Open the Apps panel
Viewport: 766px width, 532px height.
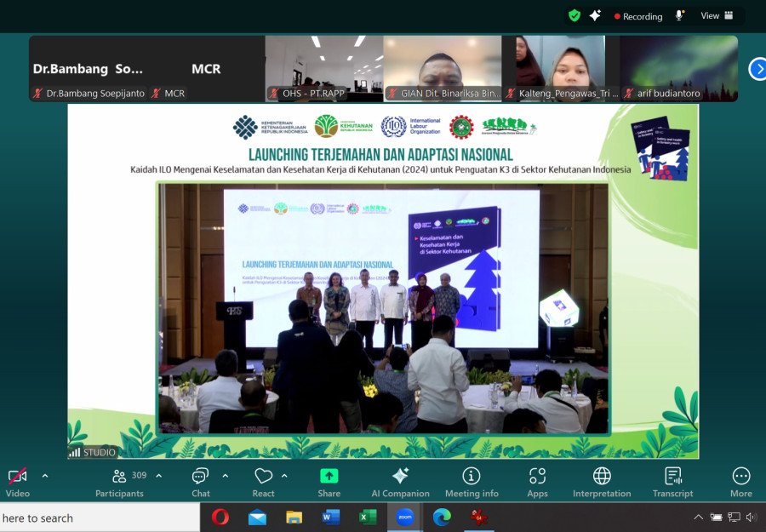coord(537,482)
